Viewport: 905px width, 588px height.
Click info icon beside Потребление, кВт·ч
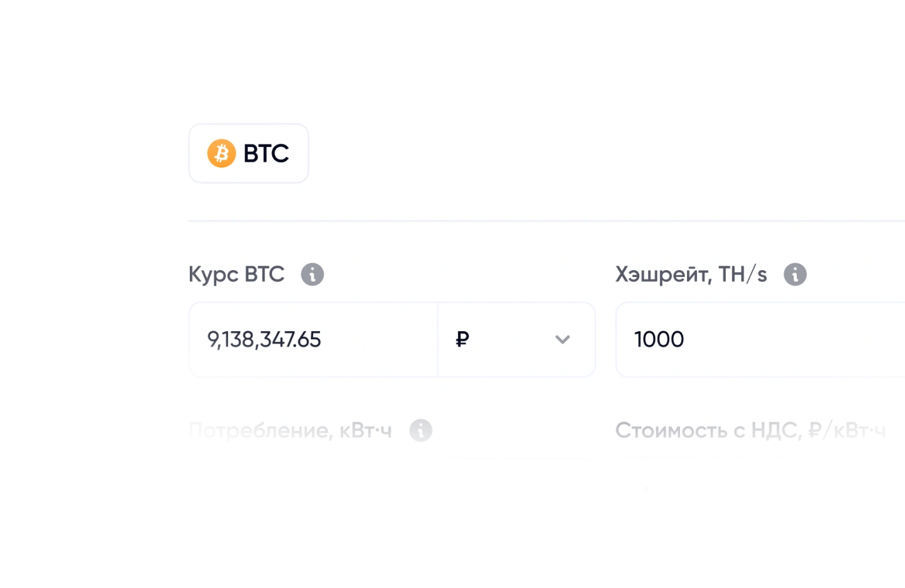pyautogui.click(x=420, y=430)
